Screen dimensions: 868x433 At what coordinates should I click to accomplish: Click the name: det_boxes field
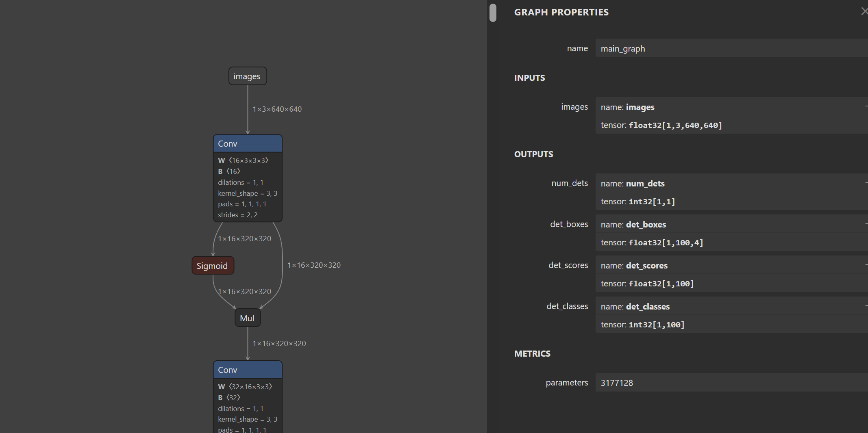[x=732, y=224]
